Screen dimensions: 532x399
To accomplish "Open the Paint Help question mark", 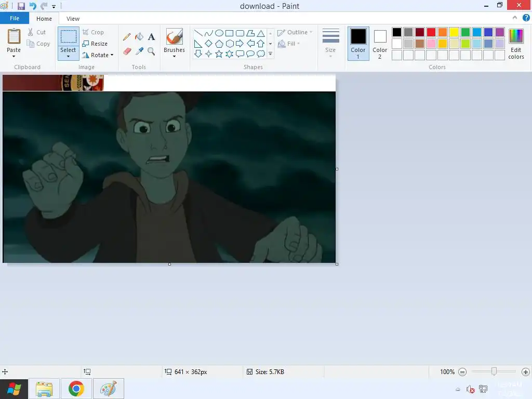I will [526, 18].
